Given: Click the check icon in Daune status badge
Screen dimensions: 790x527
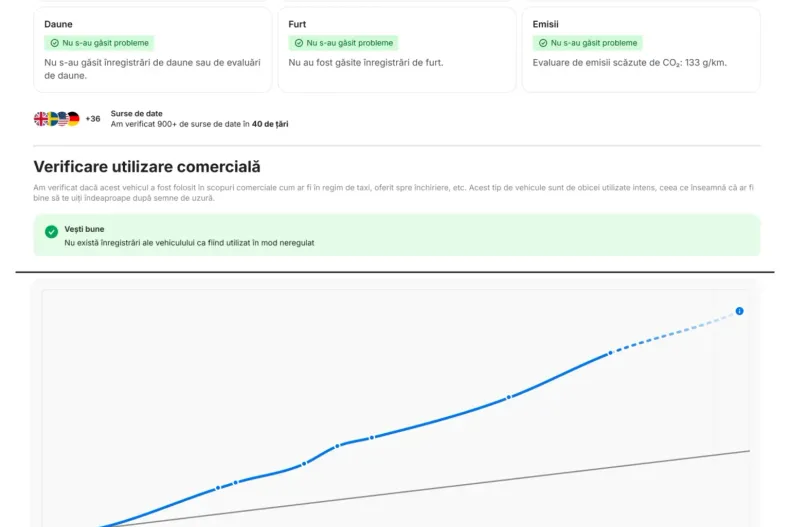Looking at the screenshot, I should point(55,43).
